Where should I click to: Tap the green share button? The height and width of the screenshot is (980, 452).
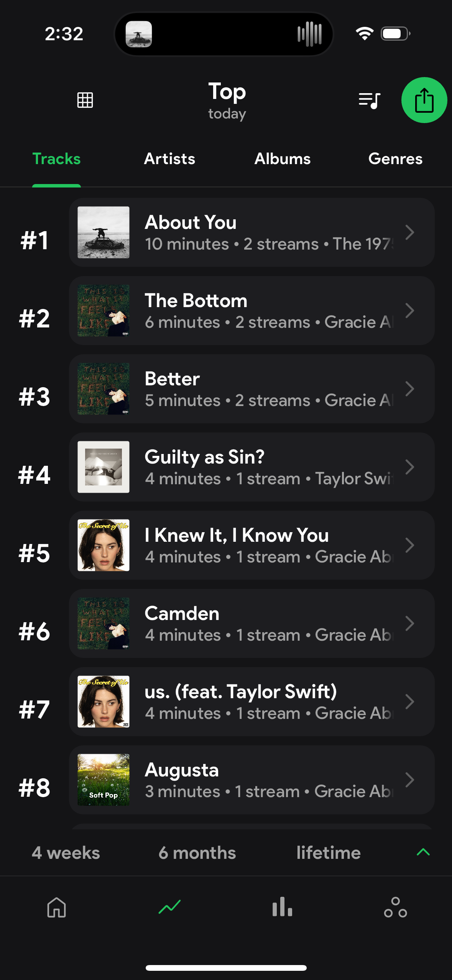424,100
